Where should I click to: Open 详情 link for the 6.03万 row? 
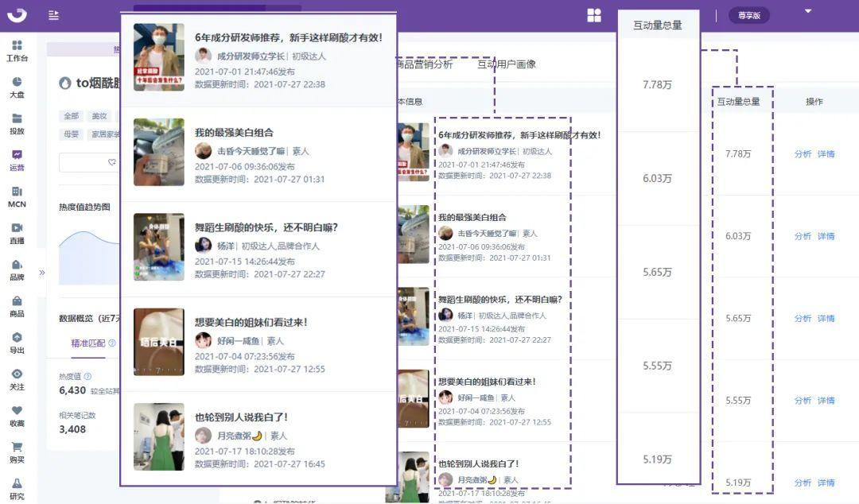pyautogui.click(x=826, y=236)
